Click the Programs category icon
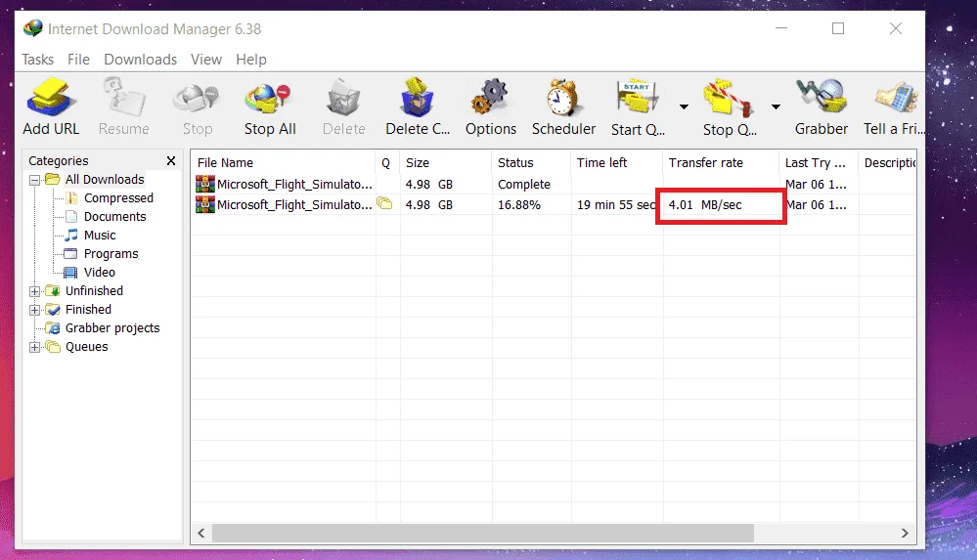Viewport: 977px width, 560px height. (71, 253)
